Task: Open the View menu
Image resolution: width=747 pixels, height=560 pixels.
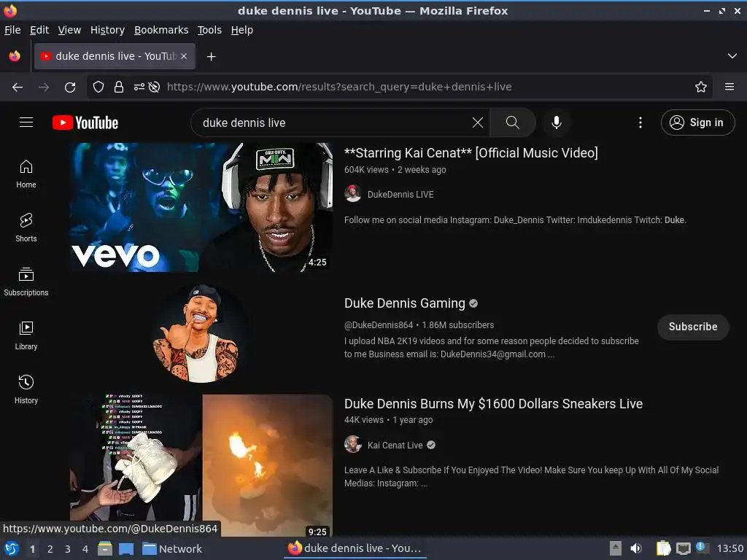Action: [69, 30]
